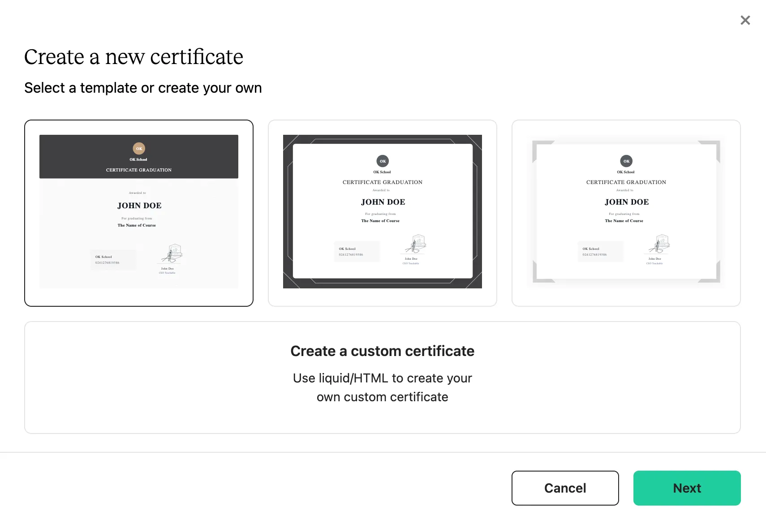
Task: Proceed with the Next button
Action: (687, 488)
